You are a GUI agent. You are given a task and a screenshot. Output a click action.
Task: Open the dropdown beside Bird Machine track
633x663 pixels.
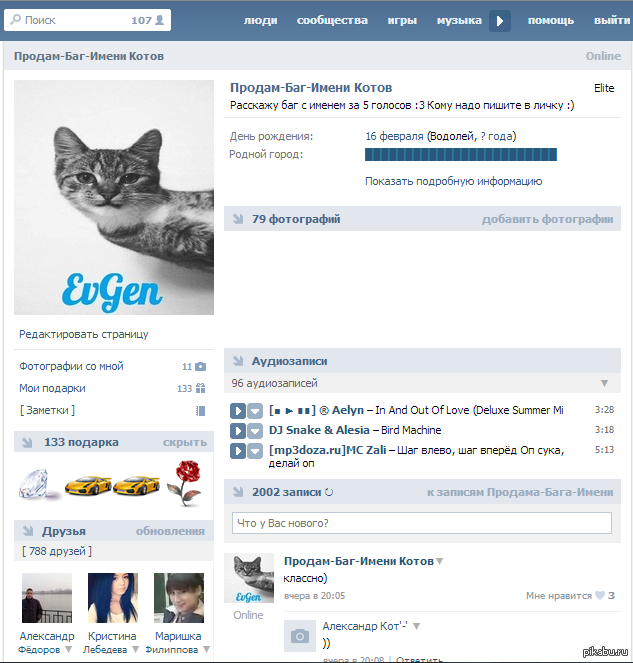[255, 430]
